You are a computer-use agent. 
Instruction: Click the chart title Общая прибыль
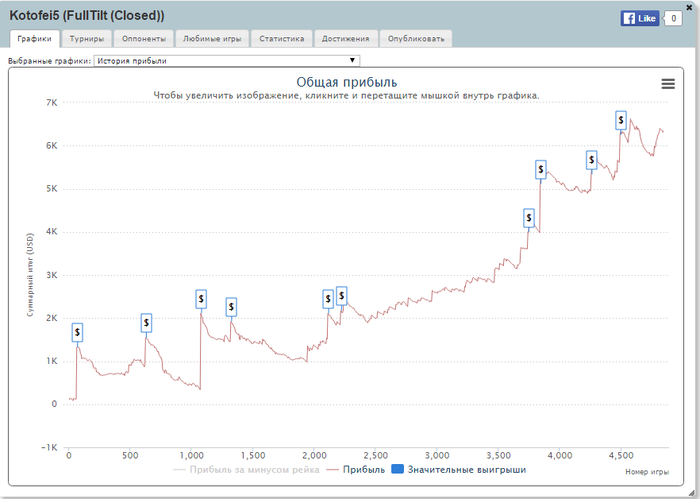pyautogui.click(x=346, y=82)
